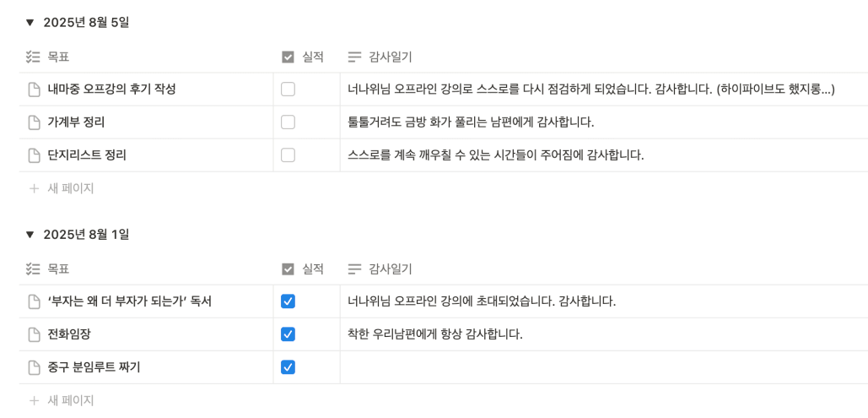Screen dimensions: 868x418
Task: Open 실적 column header under 8월 5일
Action: [x=303, y=57]
